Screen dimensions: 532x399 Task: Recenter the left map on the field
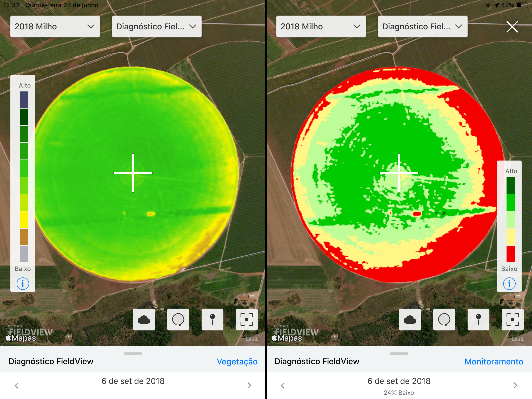[247, 320]
